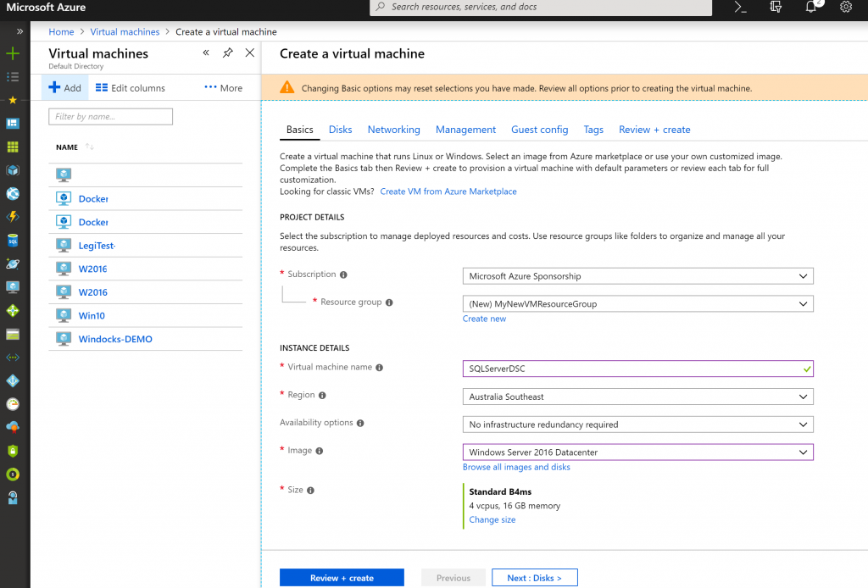Open Azure notifications bell
The height and width of the screenshot is (588, 868).
(810, 8)
